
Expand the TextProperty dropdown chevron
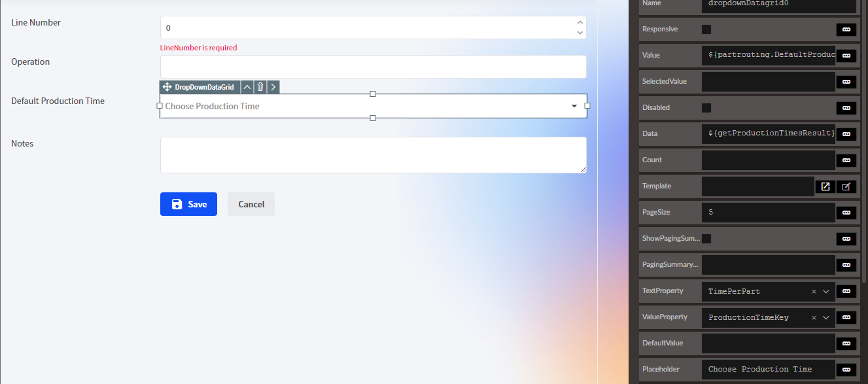coord(826,291)
